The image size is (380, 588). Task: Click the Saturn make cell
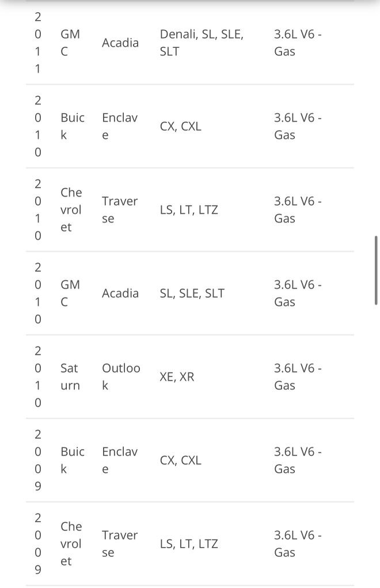(70, 376)
